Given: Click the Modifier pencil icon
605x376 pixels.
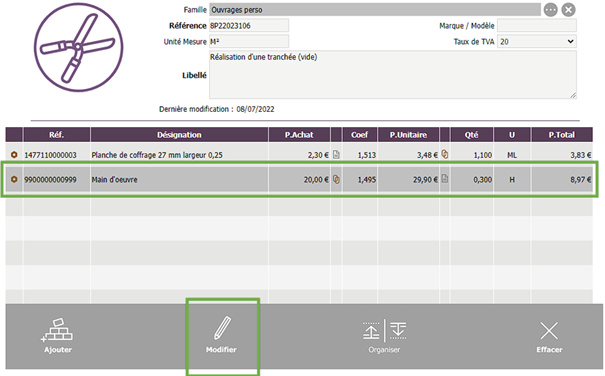Looking at the screenshot, I should [222, 328].
